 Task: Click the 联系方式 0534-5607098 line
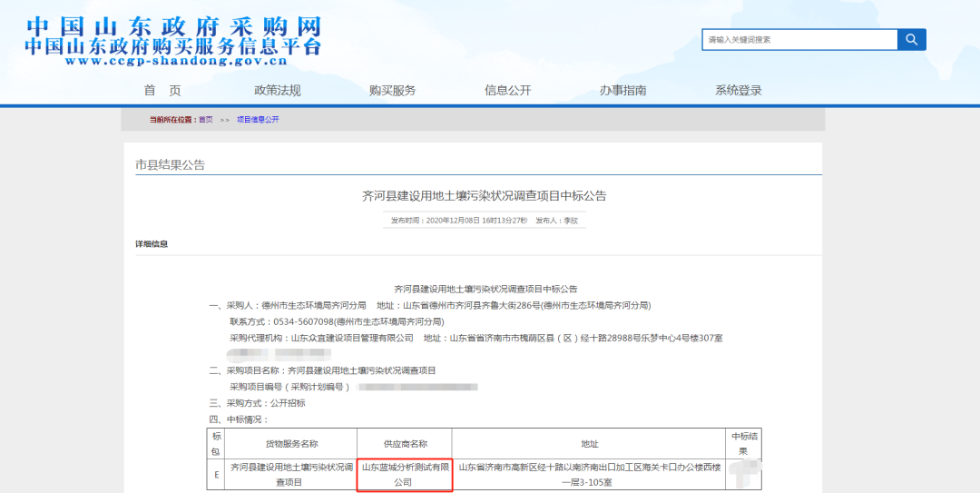(337, 321)
